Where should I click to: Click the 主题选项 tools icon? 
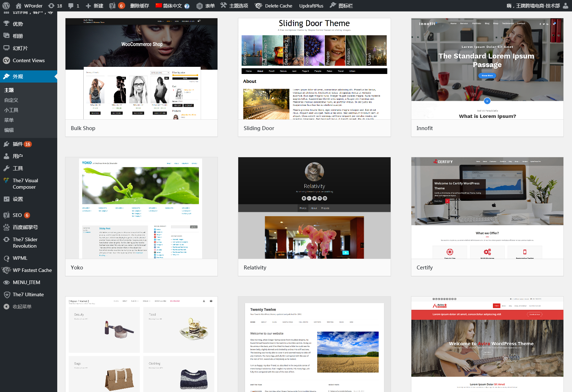pos(224,5)
